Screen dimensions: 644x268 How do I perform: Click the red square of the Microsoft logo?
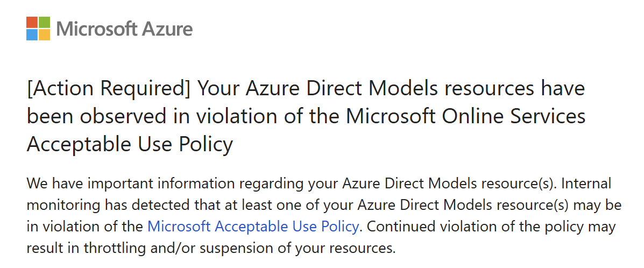pyautogui.click(x=32, y=22)
